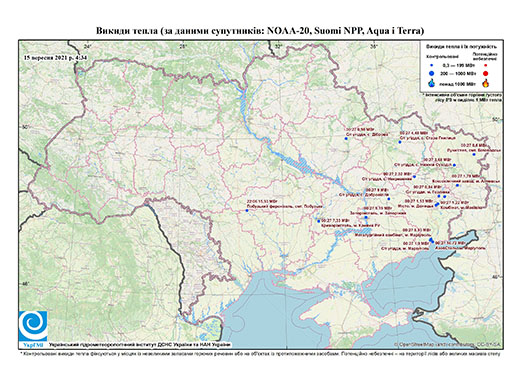Click the institute name next to logo

click(140, 344)
